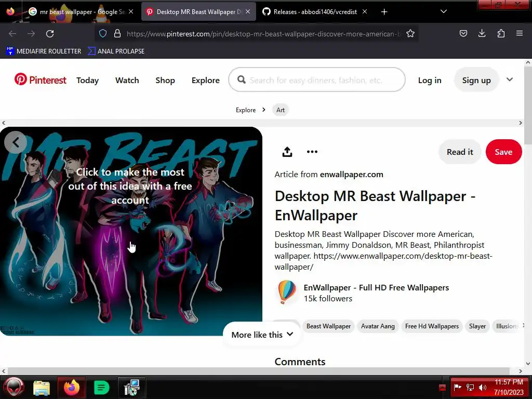
Task: Open the Explore menu item
Action: tap(205, 81)
